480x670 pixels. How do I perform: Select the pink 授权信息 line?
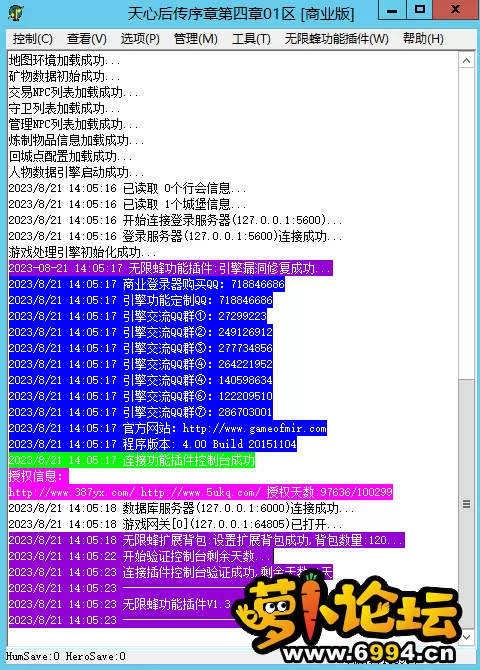(x=38, y=477)
